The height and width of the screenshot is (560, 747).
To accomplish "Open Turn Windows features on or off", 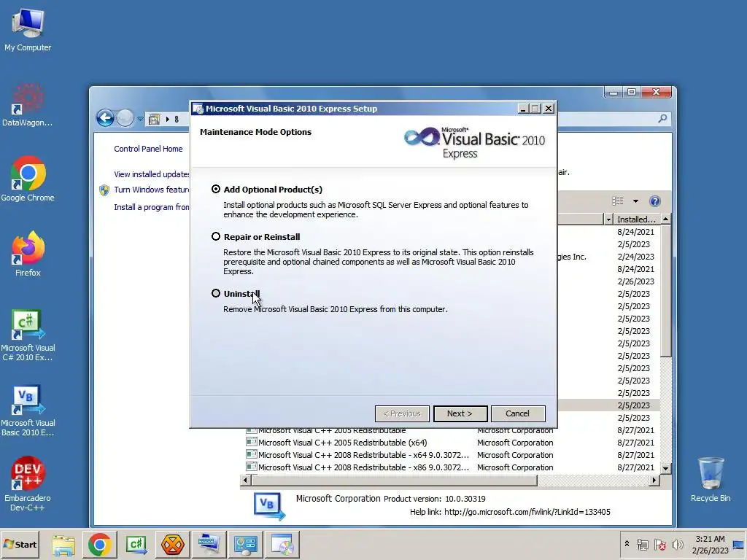I will coord(152,190).
